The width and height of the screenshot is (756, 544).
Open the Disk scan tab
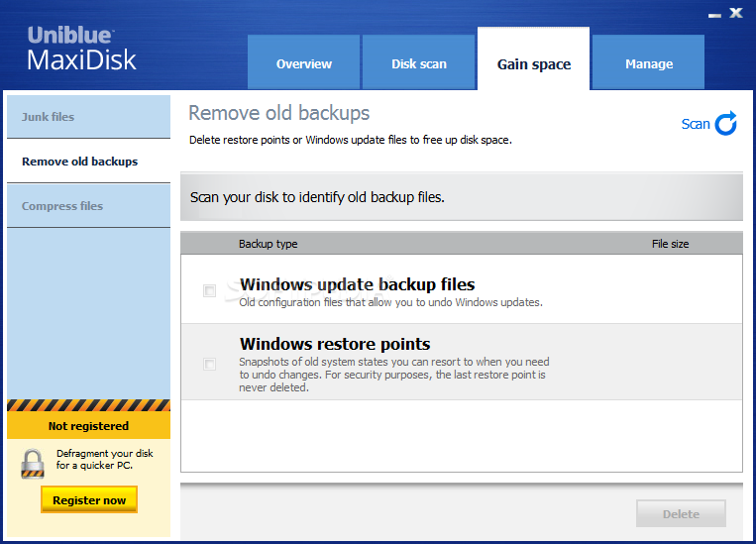418,62
